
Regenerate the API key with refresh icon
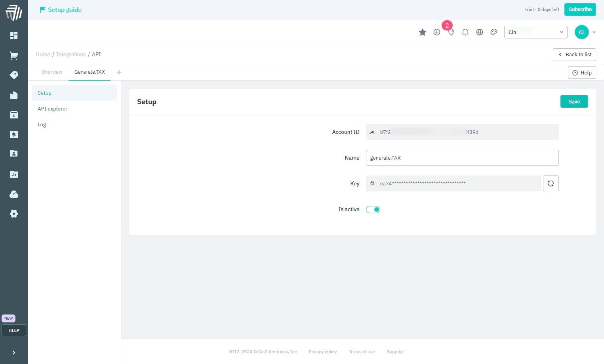[551, 183]
